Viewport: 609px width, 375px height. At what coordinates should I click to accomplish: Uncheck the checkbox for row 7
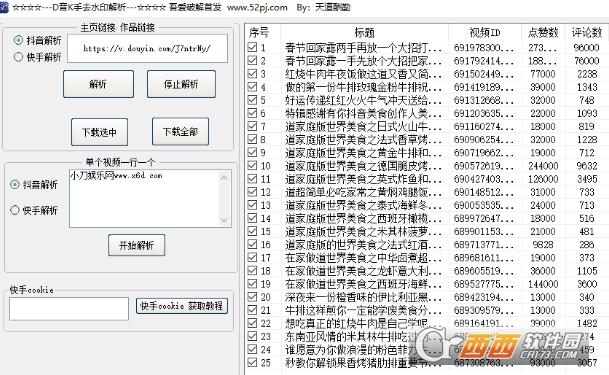(x=252, y=126)
